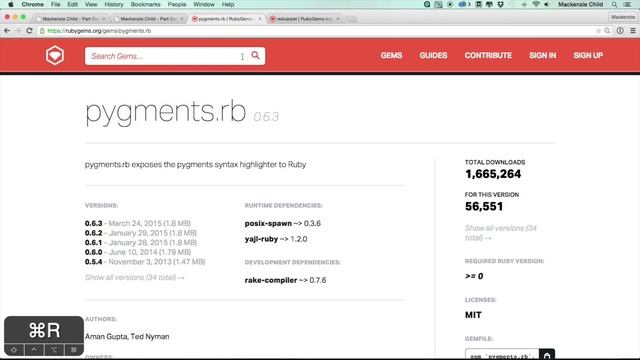Open the Edit menu

click(73, 4)
